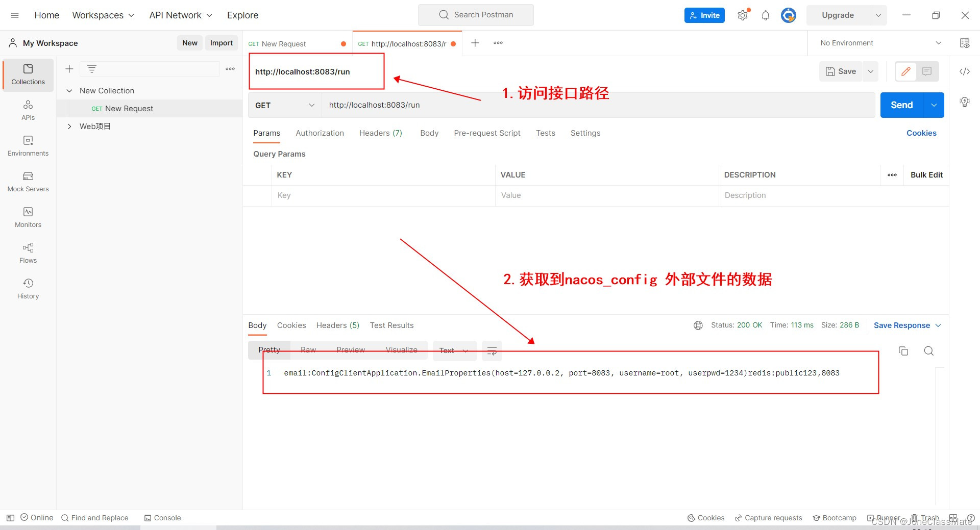Image resolution: width=980 pixels, height=530 pixels.
Task: Click the plus icon for new tab
Action: point(475,43)
